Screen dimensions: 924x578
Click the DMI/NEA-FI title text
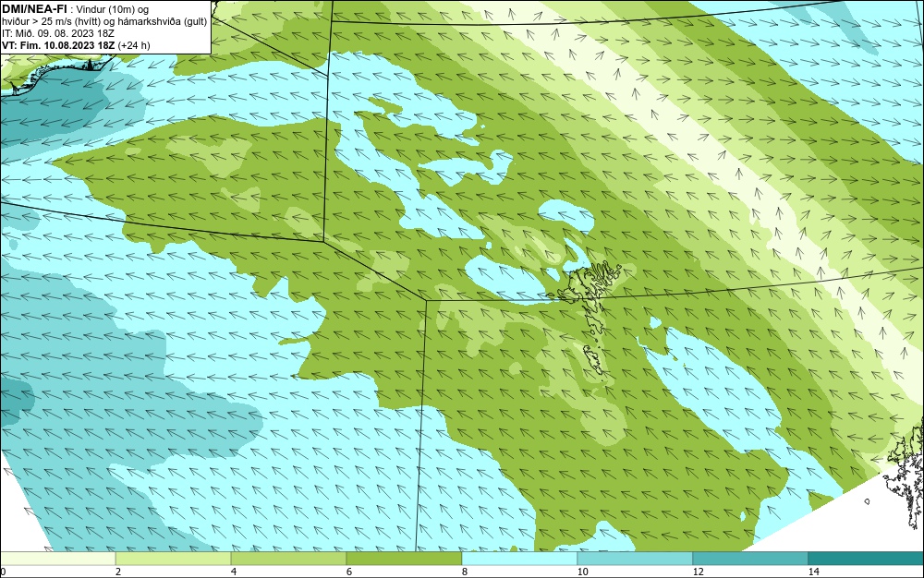34,9
